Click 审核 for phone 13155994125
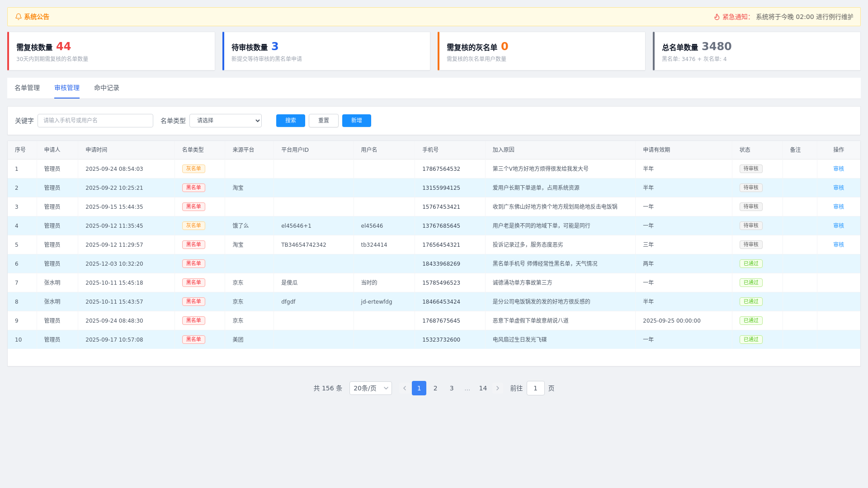Viewport: 868px width, 488px height. pyautogui.click(x=839, y=188)
